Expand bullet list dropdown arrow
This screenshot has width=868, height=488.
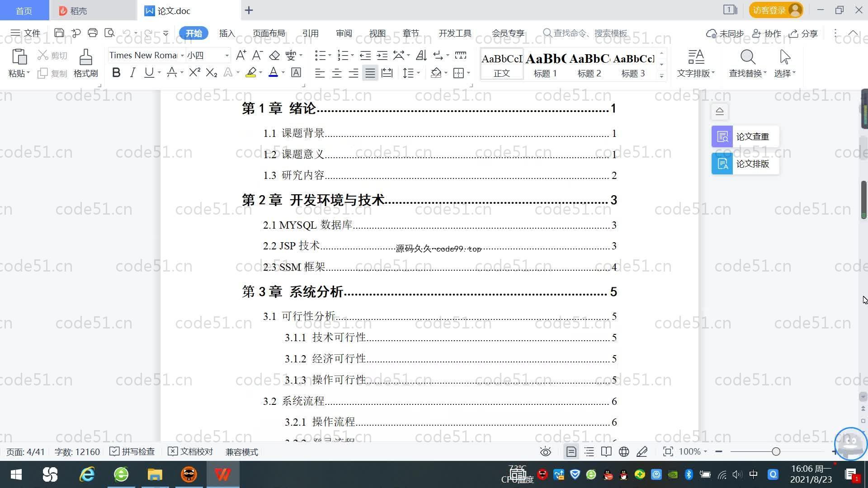(330, 56)
